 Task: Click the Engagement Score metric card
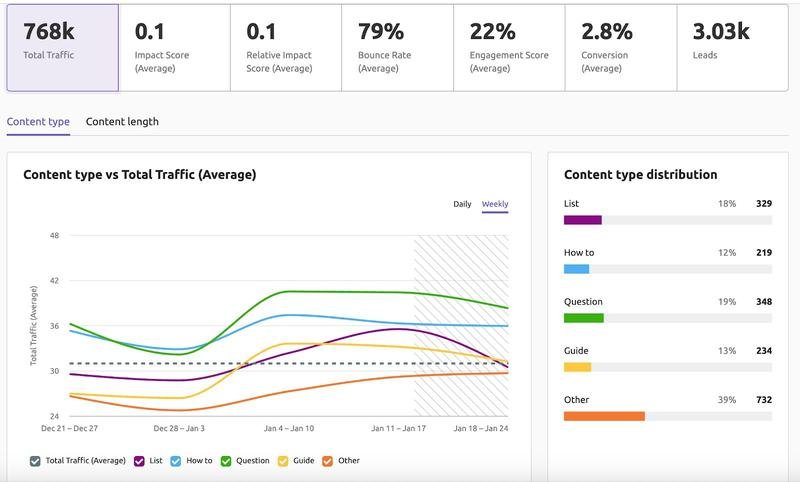pyautogui.click(x=508, y=47)
